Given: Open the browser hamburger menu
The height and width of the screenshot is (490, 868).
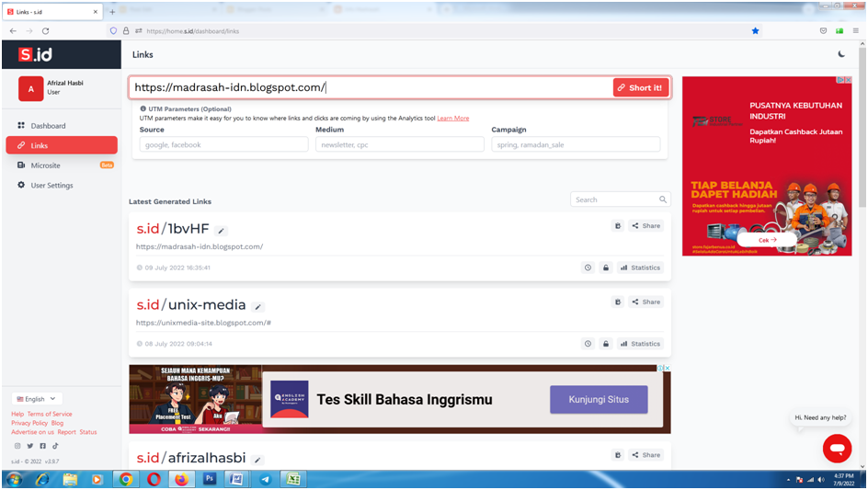Looking at the screenshot, I should tap(856, 31).
